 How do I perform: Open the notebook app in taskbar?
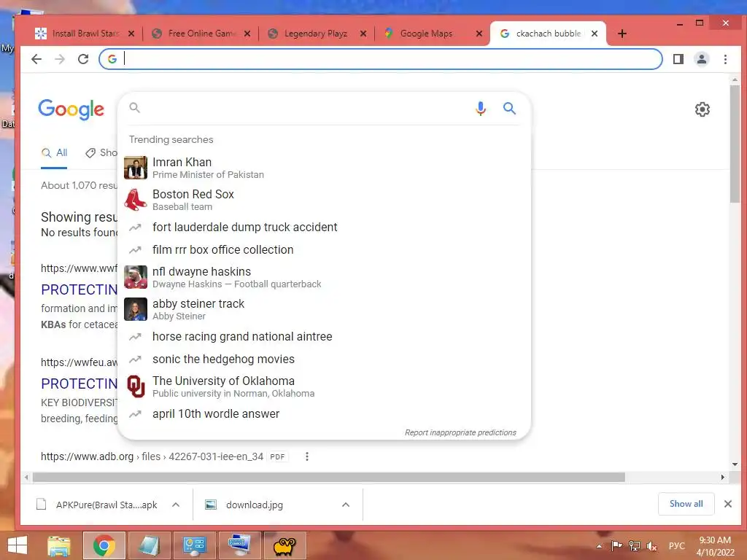coord(149,545)
